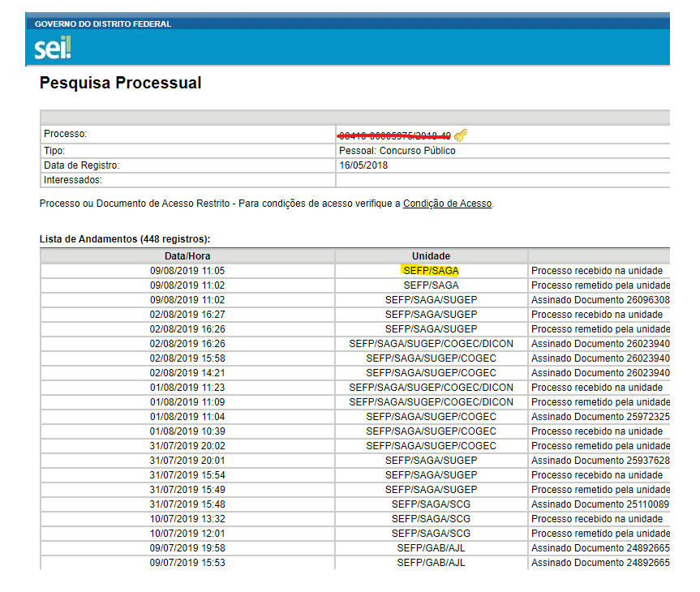The width and height of the screenshot is (700, 592).
Task: Click date cell 01/08/2019 11:09
Action: 187,402
